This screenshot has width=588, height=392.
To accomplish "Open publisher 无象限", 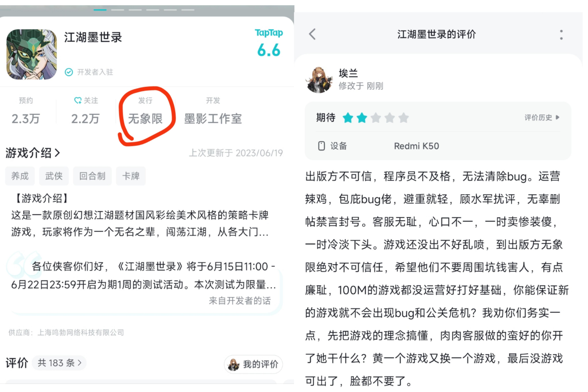I will pos(145,119).
